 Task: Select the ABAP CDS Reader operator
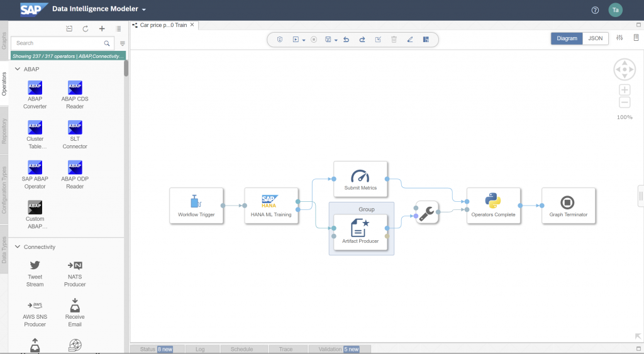point(75,95)
